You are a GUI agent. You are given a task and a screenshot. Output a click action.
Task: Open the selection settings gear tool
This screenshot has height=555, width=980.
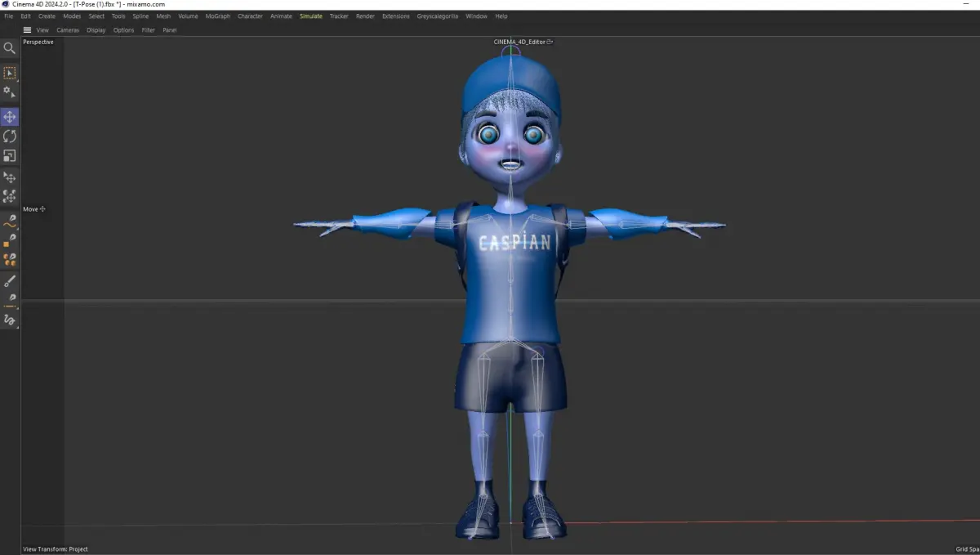(x=10, y=92)
